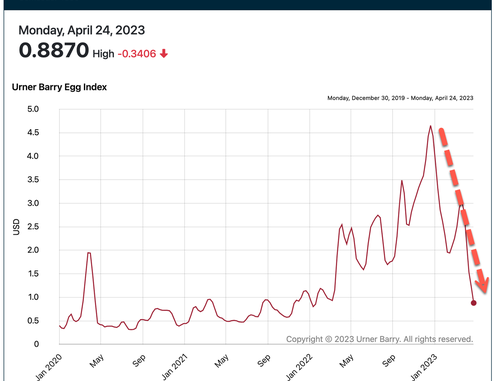Click the High label beside the value

pos(103,54)
